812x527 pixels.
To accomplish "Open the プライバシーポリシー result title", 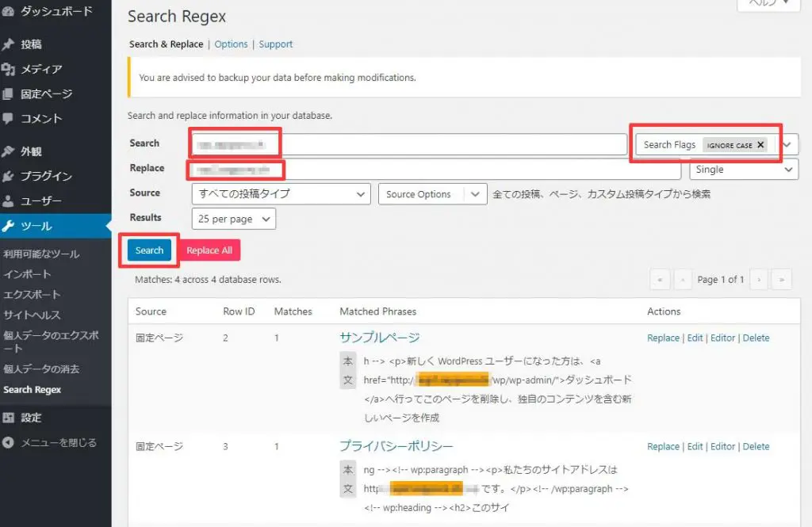I will click(x=396, y=445).
